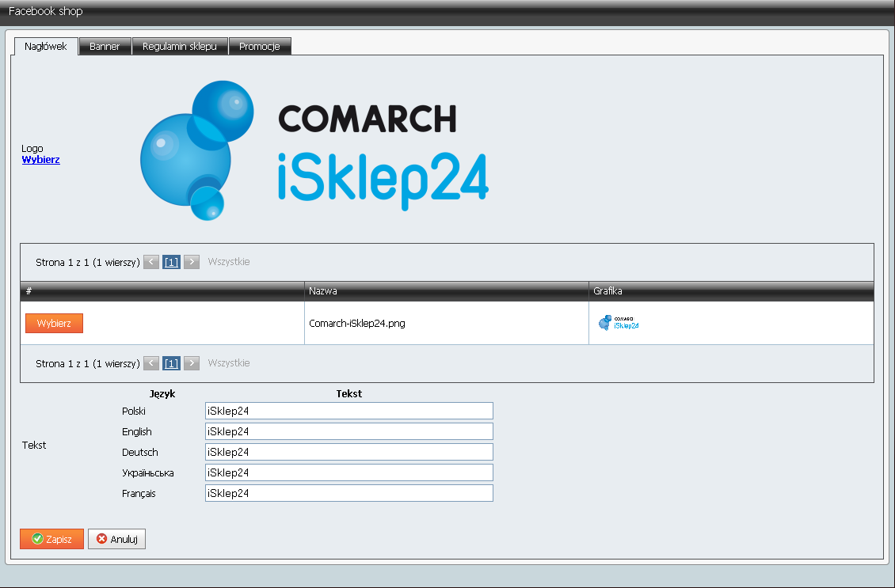Select the Comarch-iSklep24.png file name cell
Viewport: 895px width, 588px height.
point(447,324)
